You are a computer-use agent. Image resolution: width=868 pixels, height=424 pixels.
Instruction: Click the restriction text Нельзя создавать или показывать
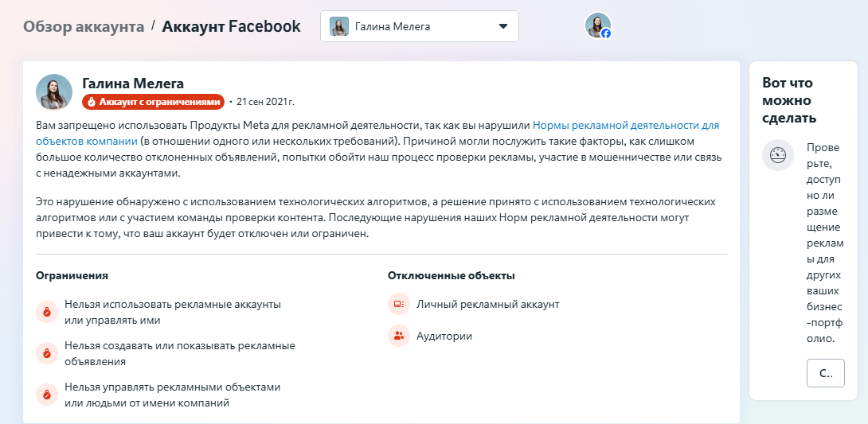[180, 353]
